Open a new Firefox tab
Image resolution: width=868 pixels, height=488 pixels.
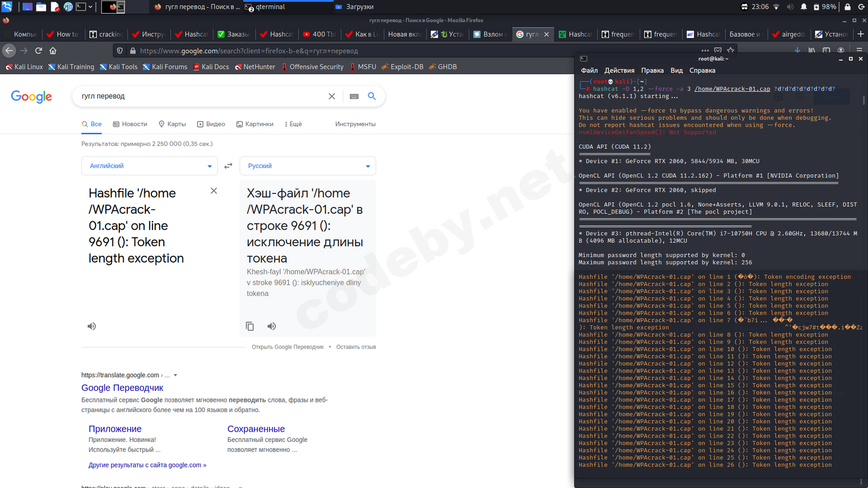coord(860,34)
